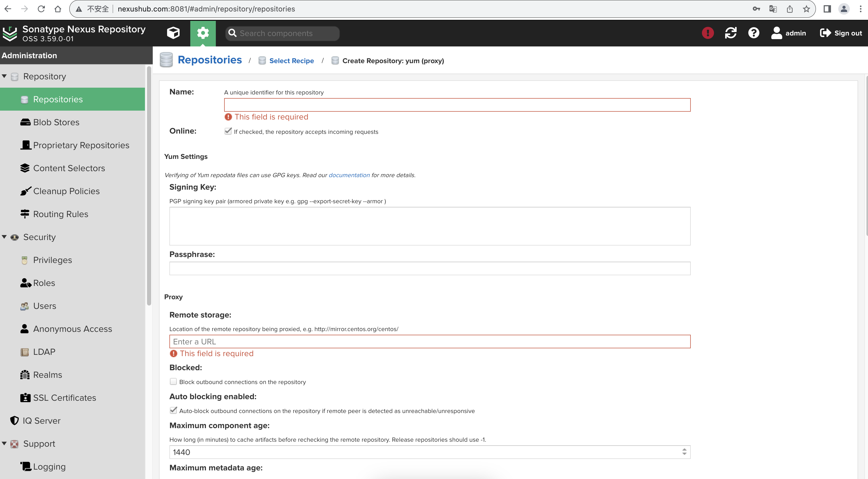Enable the Blocked outbound connections checkbox
868x479 pixels.
tap(173, 381)
